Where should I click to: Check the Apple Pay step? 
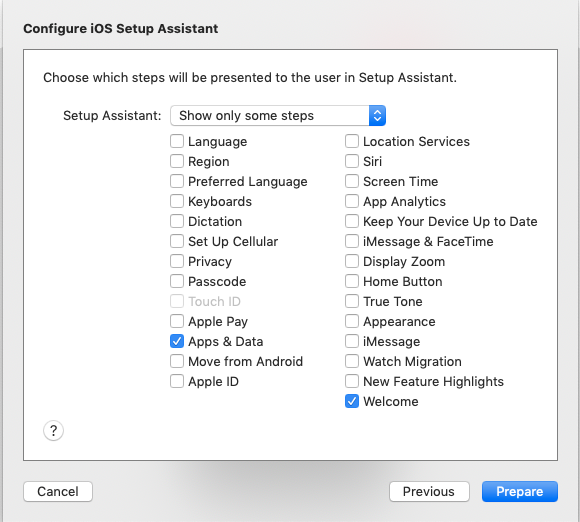(177, 321)
